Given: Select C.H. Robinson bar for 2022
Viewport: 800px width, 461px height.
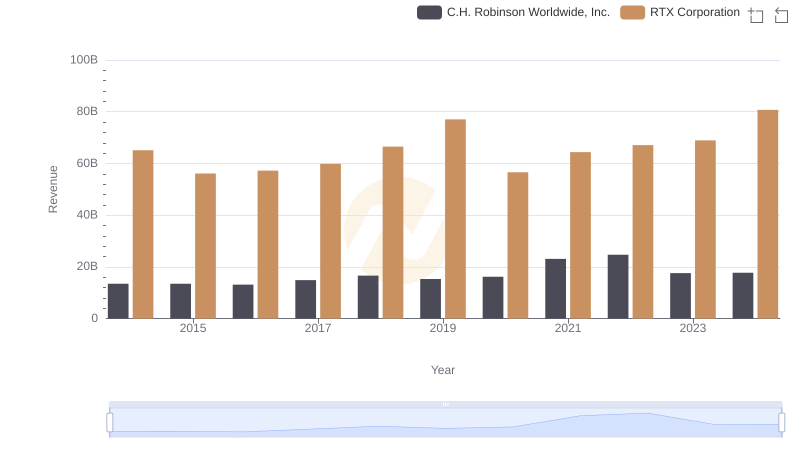Looking at the screenshot, I should click(618, 287).
